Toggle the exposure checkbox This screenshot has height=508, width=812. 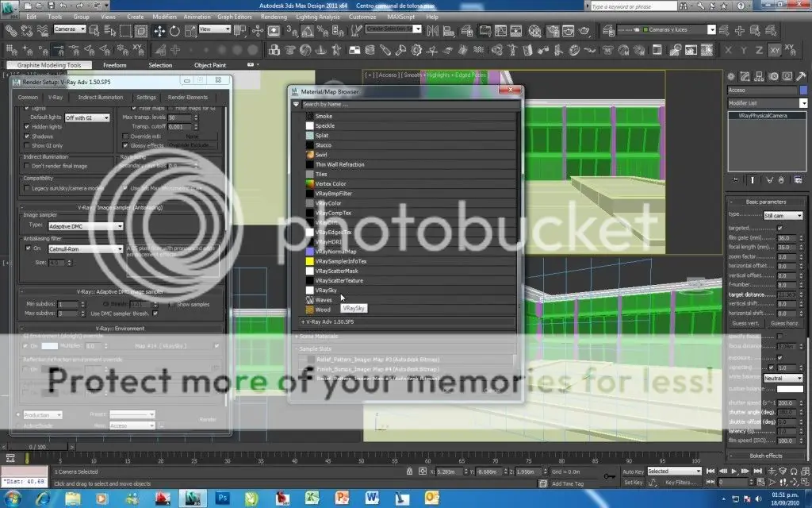[x=780, y=358]
